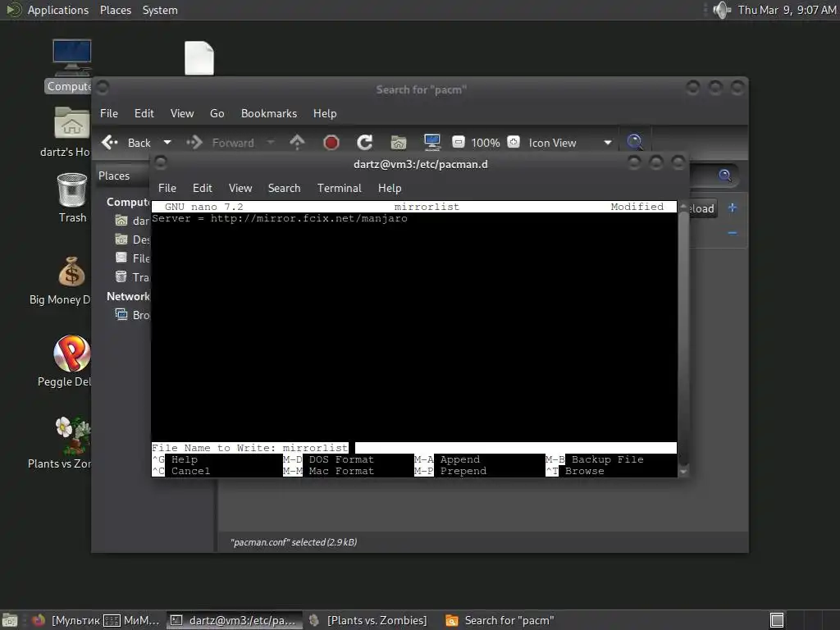
Task: Open File menu in terminal window
Action: (x=167, y=188)
